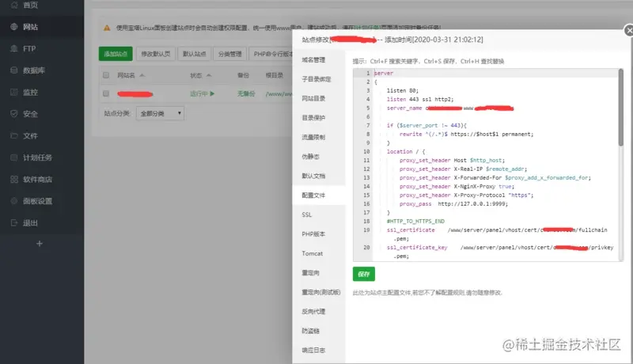This screenshot has width=633, height=364.
Task: Open the 监控 monitor sidebar icon
Action: [x=14, y=92]
